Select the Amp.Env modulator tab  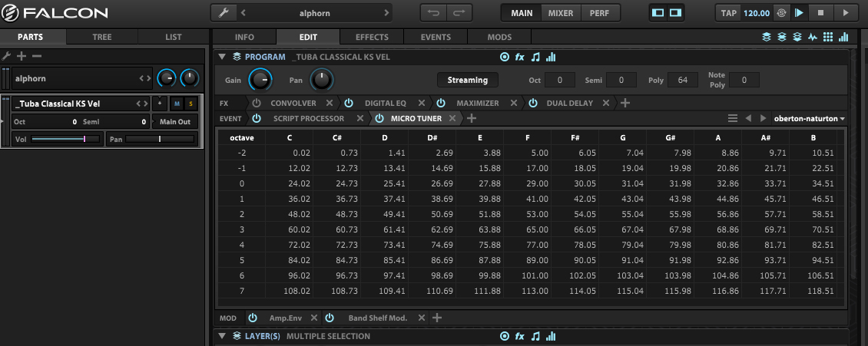tap(284, 318)
